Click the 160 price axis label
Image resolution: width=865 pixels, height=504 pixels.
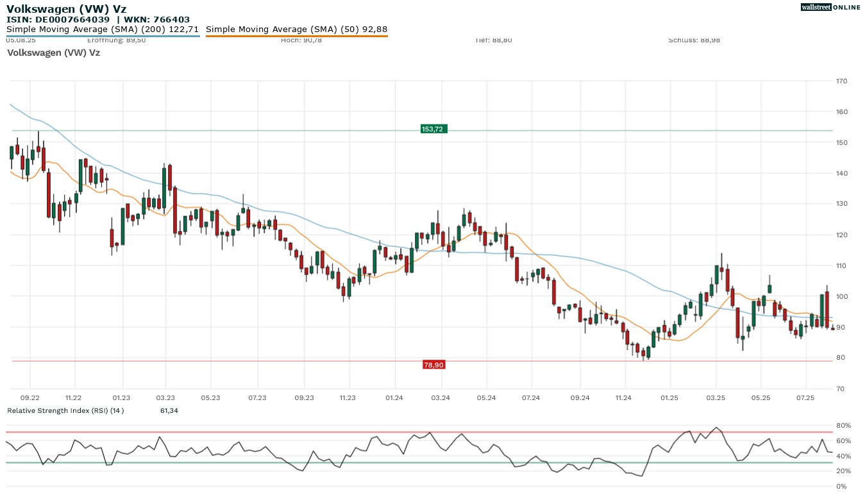click(842, 112)
